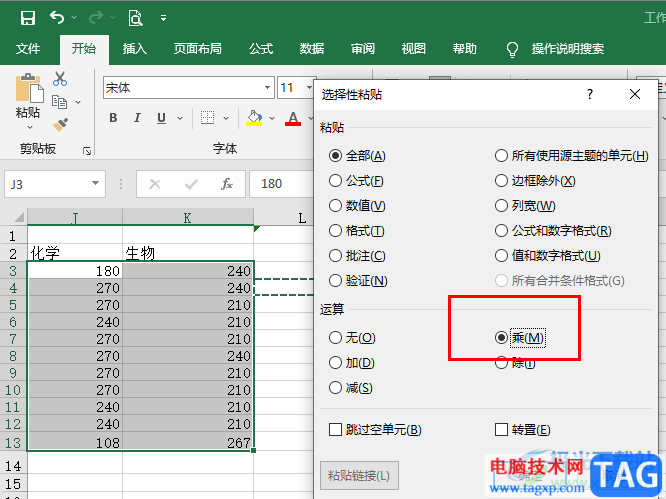Select the 列宽(W) radio button
The image size is (666, 499).
coord(501,206)
